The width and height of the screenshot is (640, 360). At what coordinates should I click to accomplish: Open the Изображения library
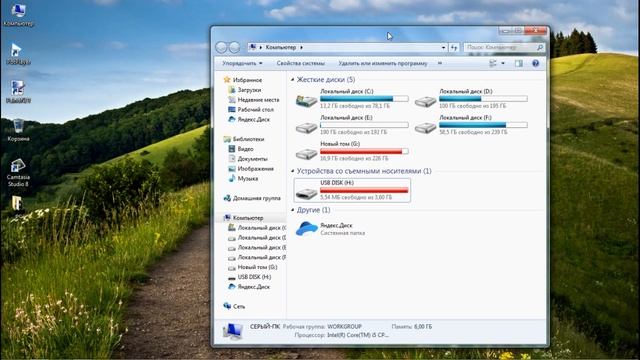pos(256,169)
